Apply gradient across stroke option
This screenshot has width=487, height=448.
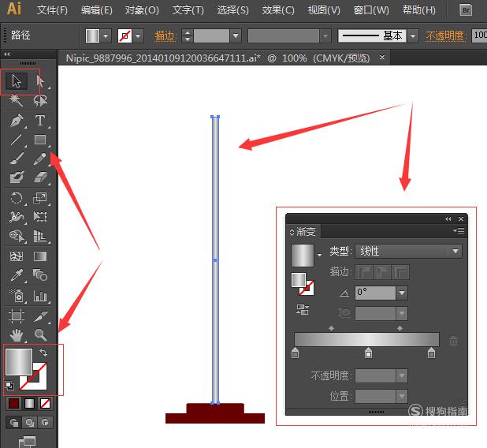400,273
